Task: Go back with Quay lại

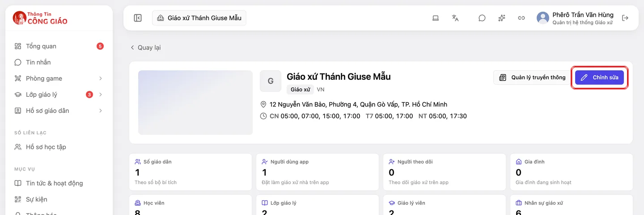Action: point(145,47)
